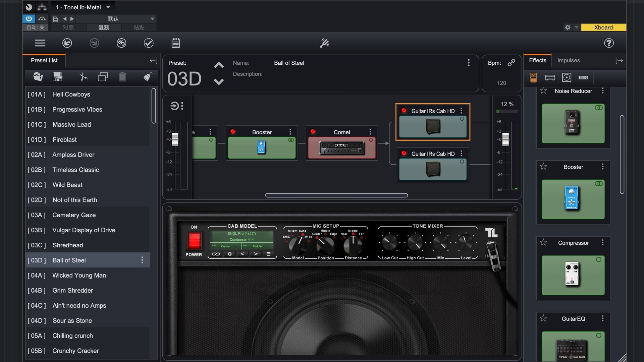
Task: Open the tuner fork icon
Action: tap(324, 43)
